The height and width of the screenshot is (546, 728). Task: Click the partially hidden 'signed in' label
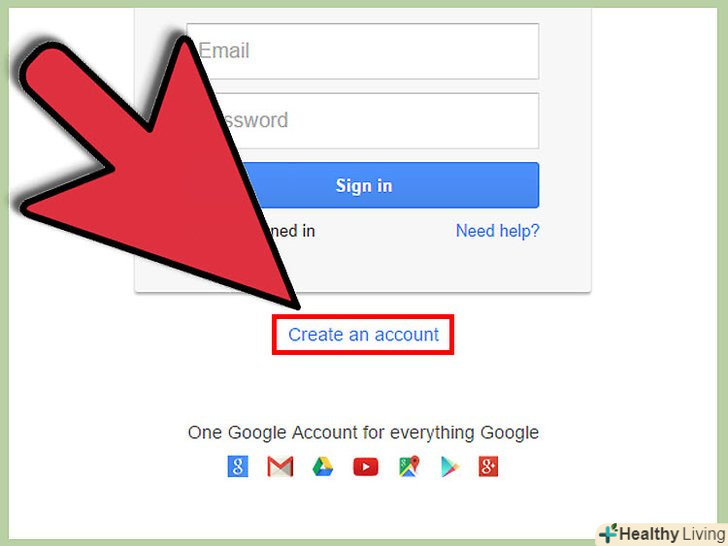(x=292, y=231)
